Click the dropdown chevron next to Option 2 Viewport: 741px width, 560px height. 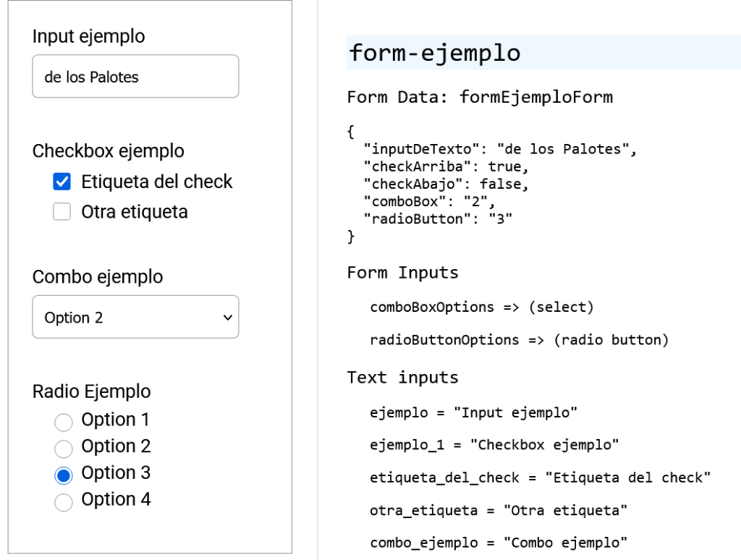[x=226, y=317]
